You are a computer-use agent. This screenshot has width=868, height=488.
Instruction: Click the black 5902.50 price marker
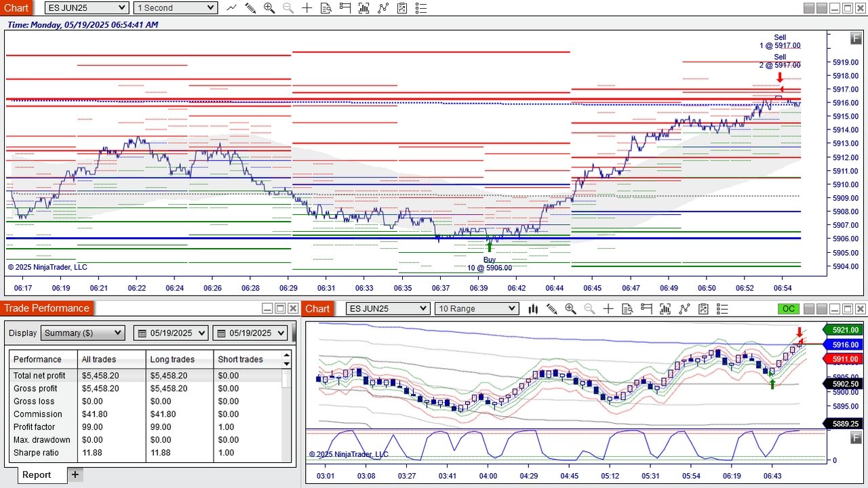coord(842,384)
